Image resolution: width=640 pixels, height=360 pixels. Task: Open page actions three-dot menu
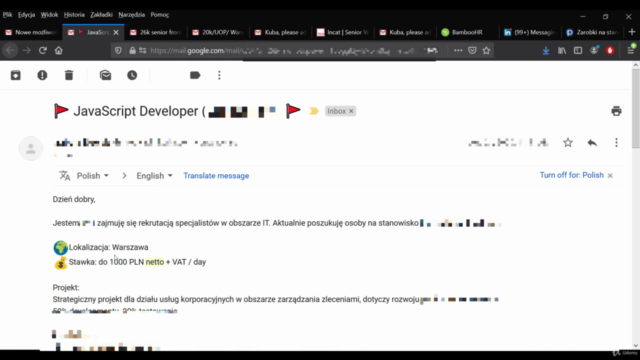coord(458,51)
